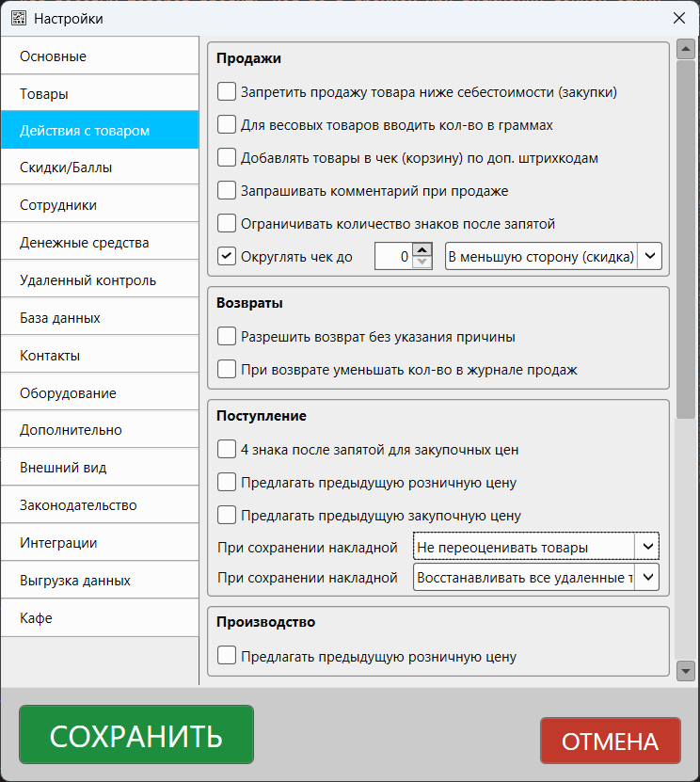
Task: Open the Восстанавливать все удаленные dropdown
Action: click(536, 577)
